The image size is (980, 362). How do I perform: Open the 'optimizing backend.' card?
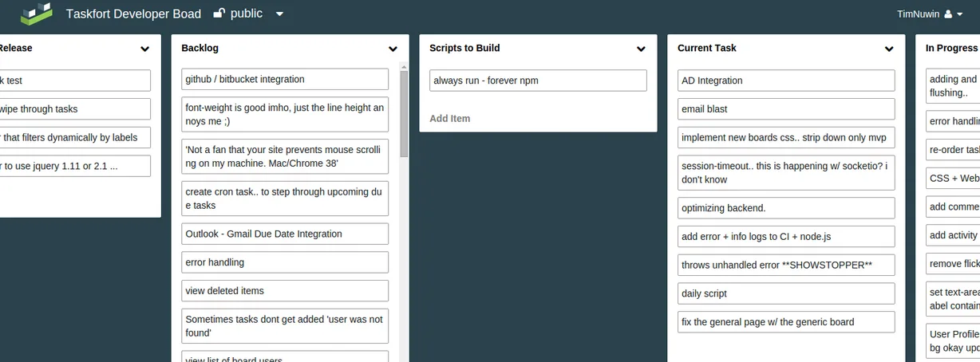(x=786, y=208)
